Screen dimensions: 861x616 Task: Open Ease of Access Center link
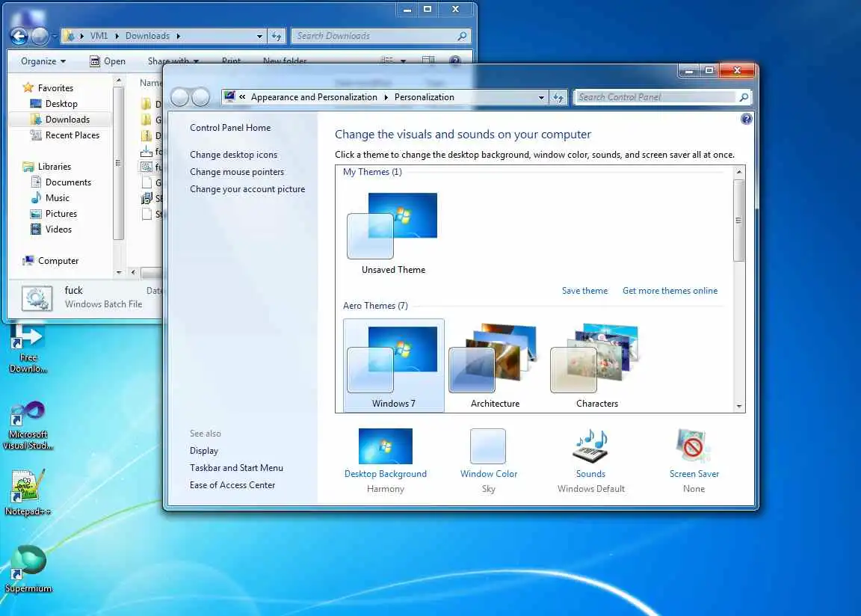point(232,485)
